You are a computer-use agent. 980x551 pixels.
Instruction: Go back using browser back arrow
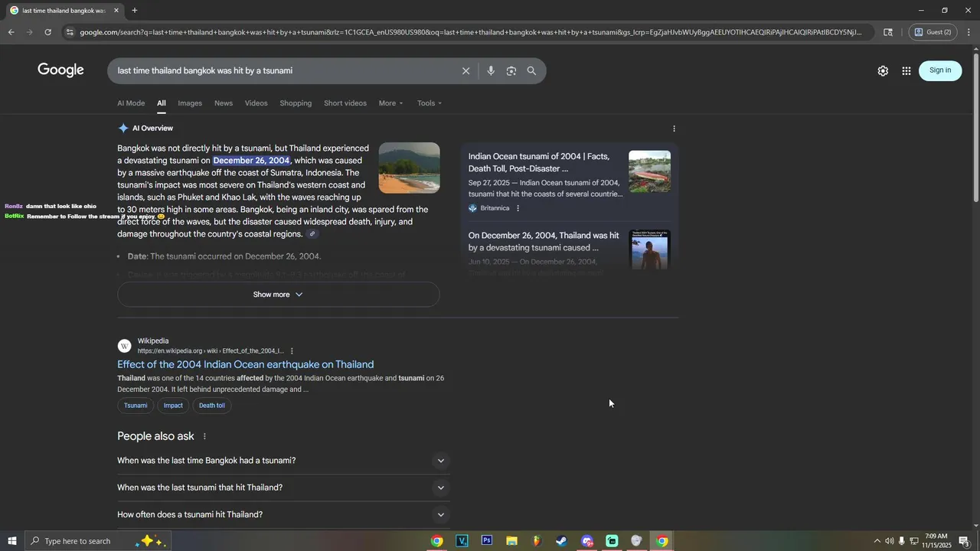11,32
